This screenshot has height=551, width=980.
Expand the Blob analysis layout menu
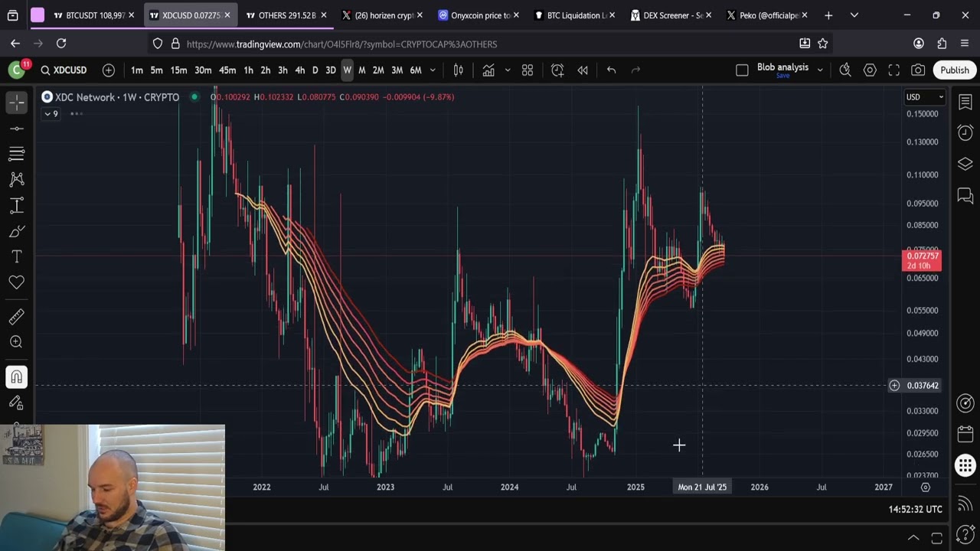point(820,70)
